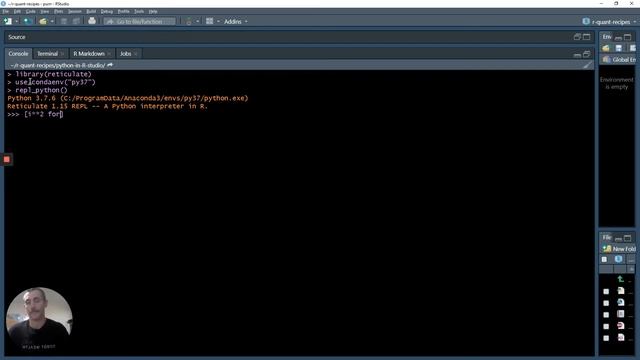The width and height of the screenshot is (640, 360).
Task: Open an existing file with folder icon
Action: (x=43, y=21)
